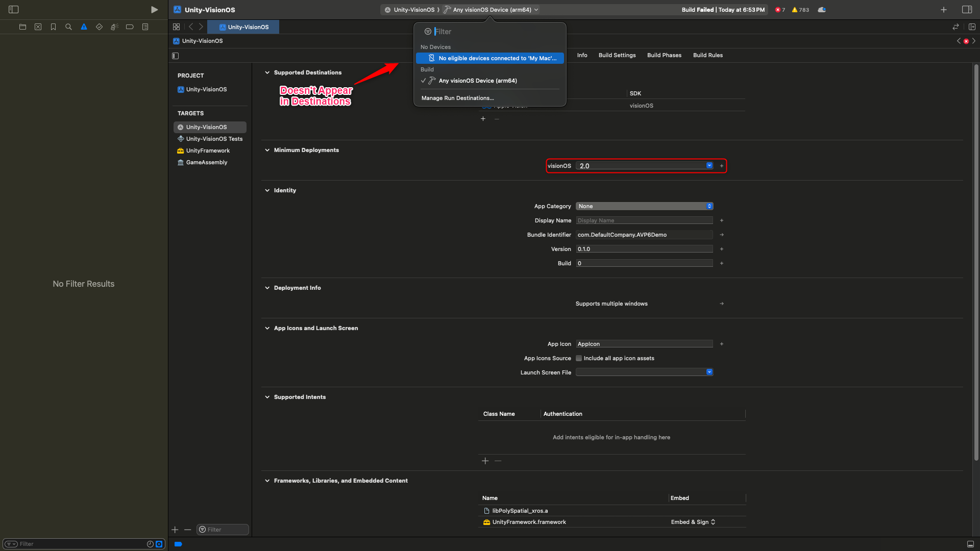980x551 pixels.
Task: Open the Test navigator diamond icon
Action: (x=99, y=27)
